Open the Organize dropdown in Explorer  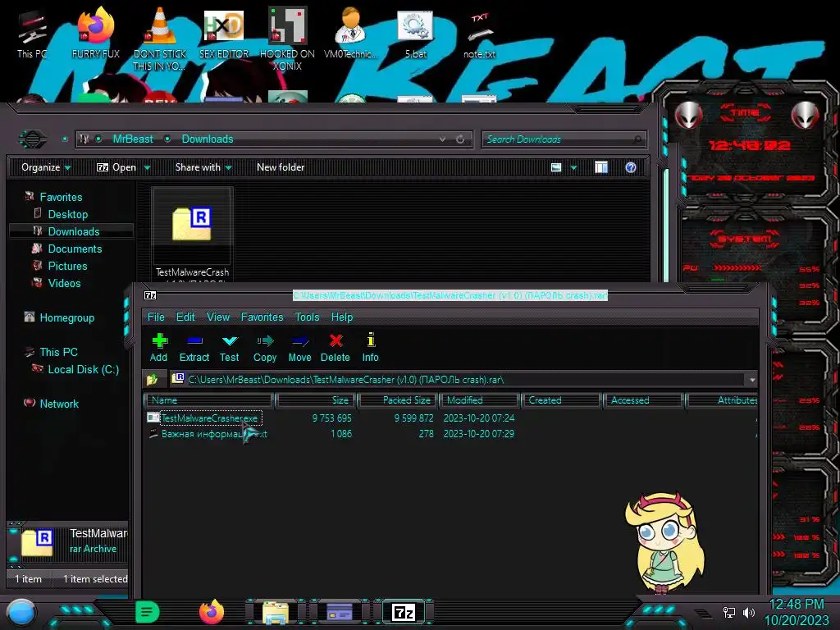[46, 167]
